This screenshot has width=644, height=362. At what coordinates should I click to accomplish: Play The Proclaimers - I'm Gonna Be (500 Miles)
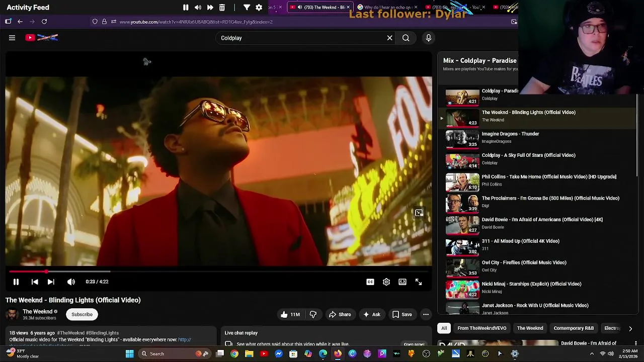coord(537,203)
